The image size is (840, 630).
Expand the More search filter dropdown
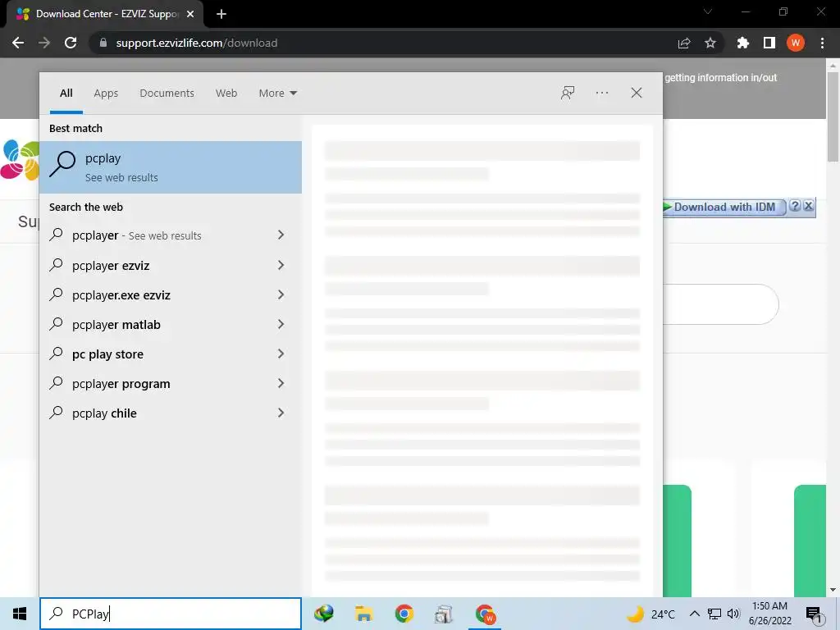(x=277, y=94)
